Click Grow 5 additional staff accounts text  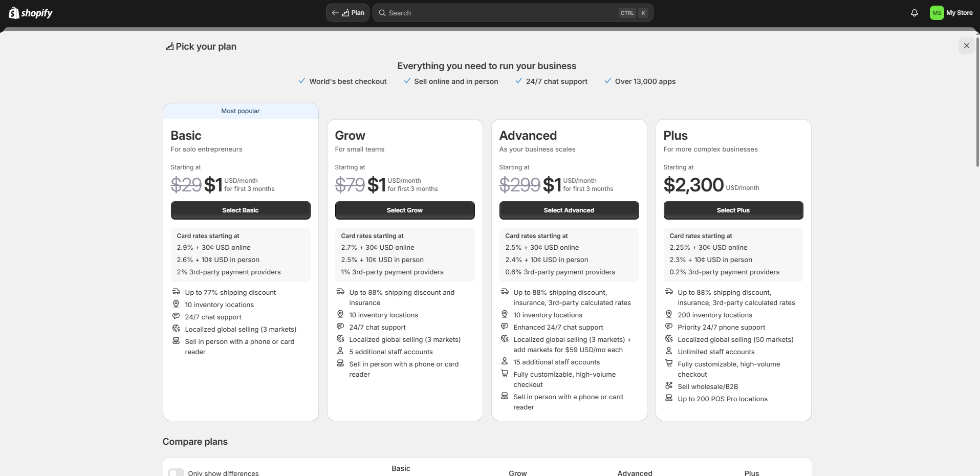click(x=391, y=352)
